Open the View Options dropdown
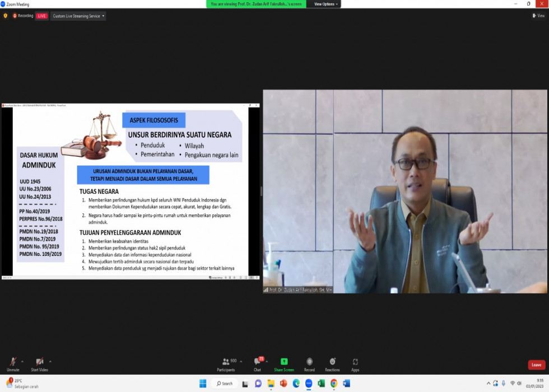Screen dimensions: 549x392 pyautogui.click(x=326, y=4)
